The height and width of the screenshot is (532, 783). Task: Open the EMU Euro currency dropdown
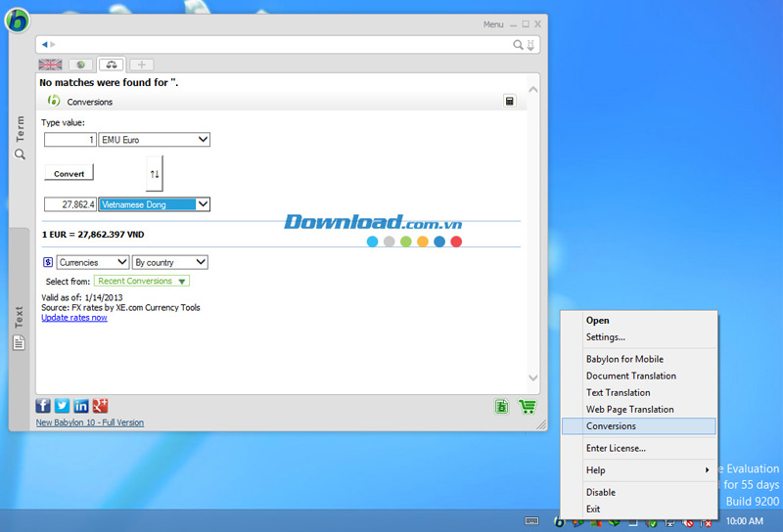pos(155,140)
